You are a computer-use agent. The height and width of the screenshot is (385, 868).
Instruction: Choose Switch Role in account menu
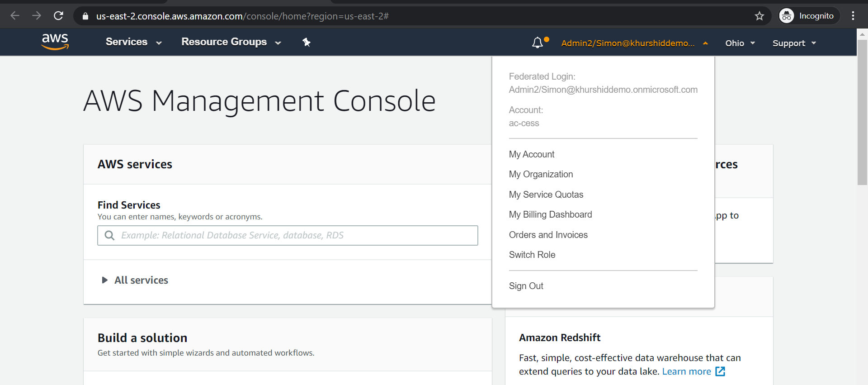coord(532,255)
